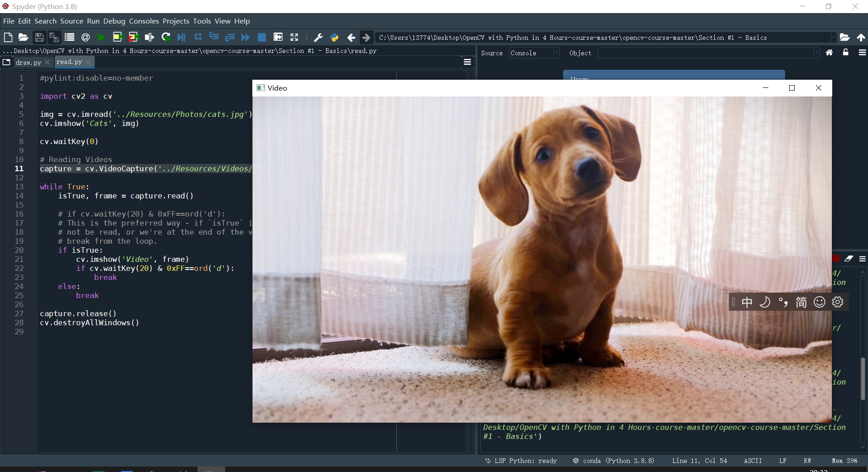This screenshot has height=472, width=868.
Task: Open PYTHONPATH manager Python icon
Action: tap(334, 37)
